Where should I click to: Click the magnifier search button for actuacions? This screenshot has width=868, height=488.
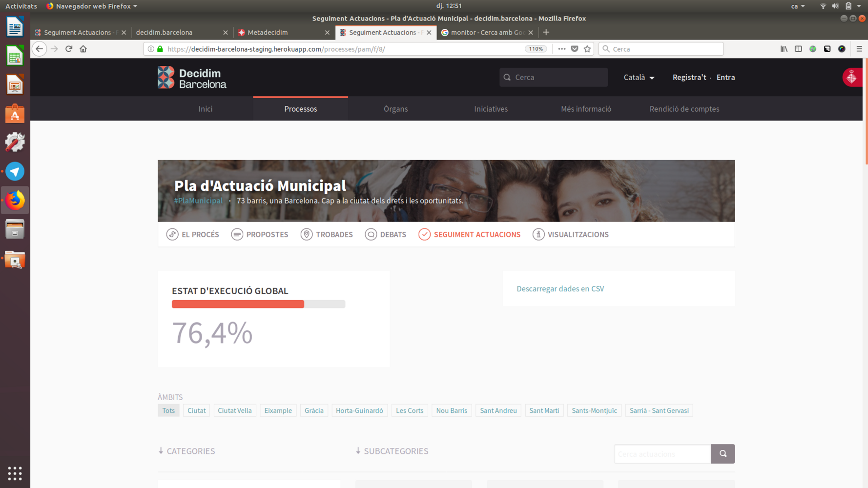click(x=723, y=454)
